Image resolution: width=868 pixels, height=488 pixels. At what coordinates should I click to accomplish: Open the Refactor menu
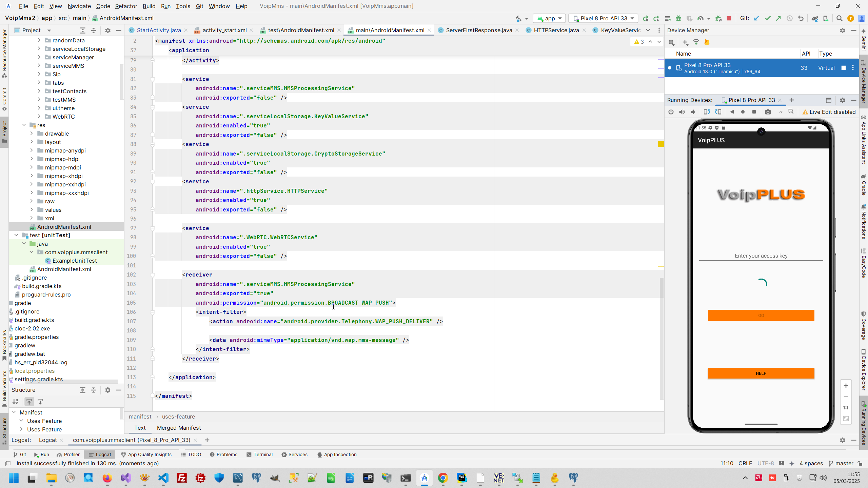(126, 6)
